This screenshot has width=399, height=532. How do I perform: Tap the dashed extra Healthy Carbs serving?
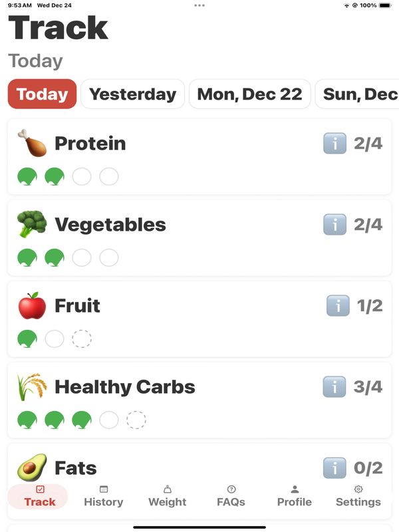(136, 420)
